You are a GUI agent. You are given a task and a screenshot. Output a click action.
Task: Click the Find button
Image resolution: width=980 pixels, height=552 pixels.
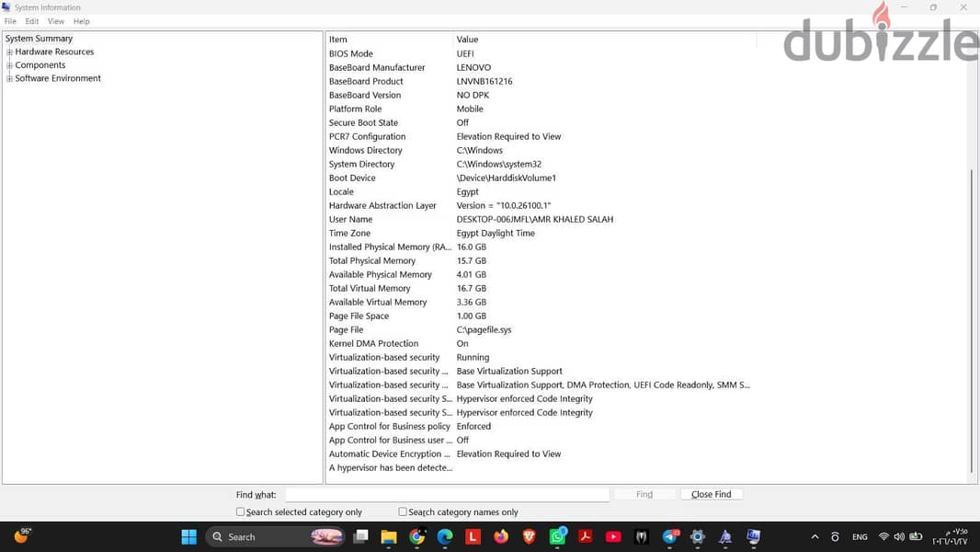[x=644, y=494]
